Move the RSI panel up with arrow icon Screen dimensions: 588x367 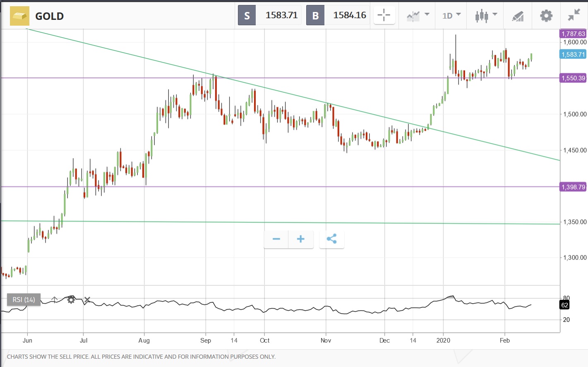(x=54, y=299)
